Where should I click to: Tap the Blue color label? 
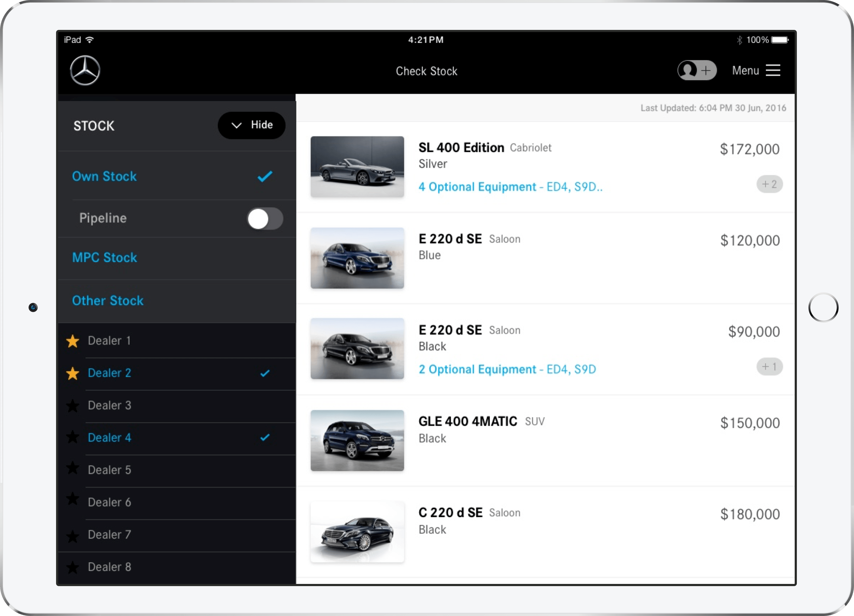click(x=430, y=255)
